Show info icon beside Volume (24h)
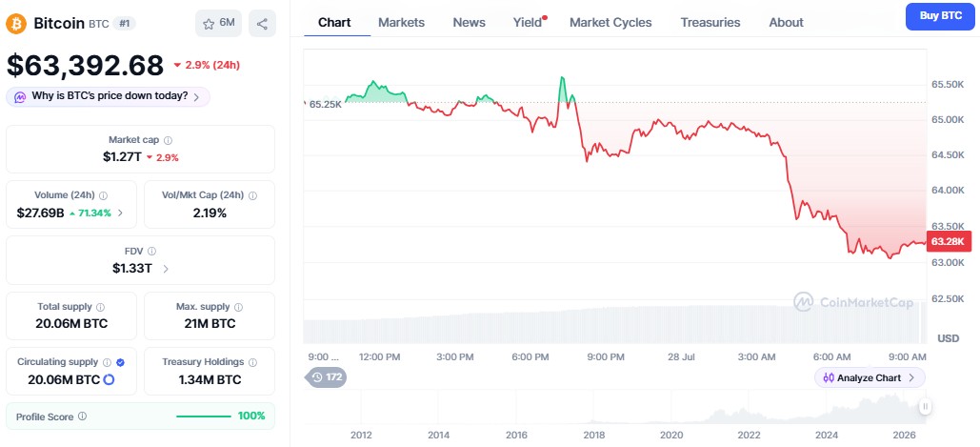Image resolution: width=980 pixels, height=447 pixels. 103,195
